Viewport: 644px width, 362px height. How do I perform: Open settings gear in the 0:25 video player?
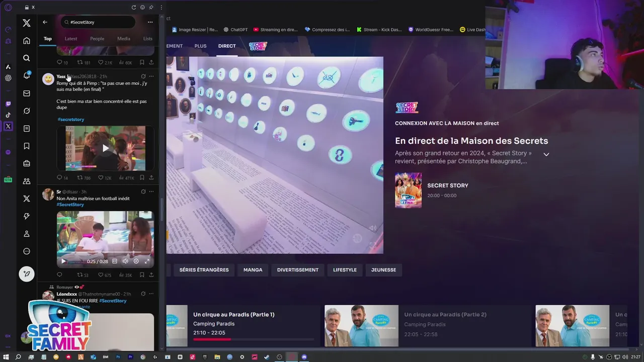136,261
